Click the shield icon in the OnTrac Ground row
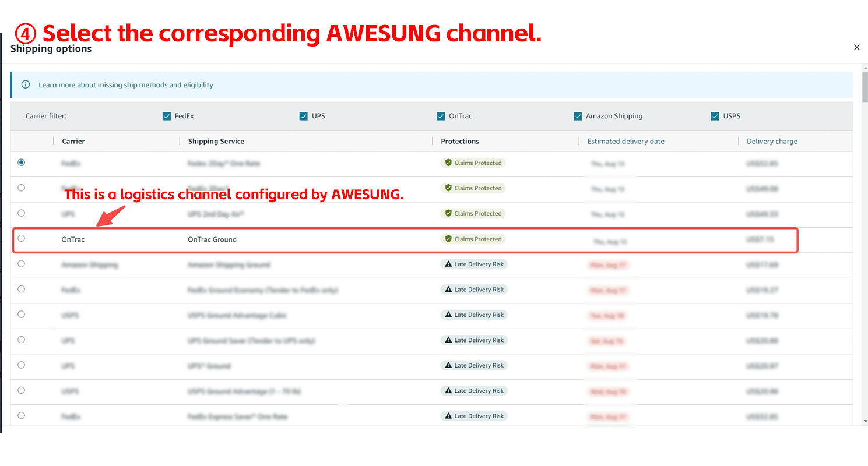The width and height of the screenshot is (868, 466). [448, 239]
